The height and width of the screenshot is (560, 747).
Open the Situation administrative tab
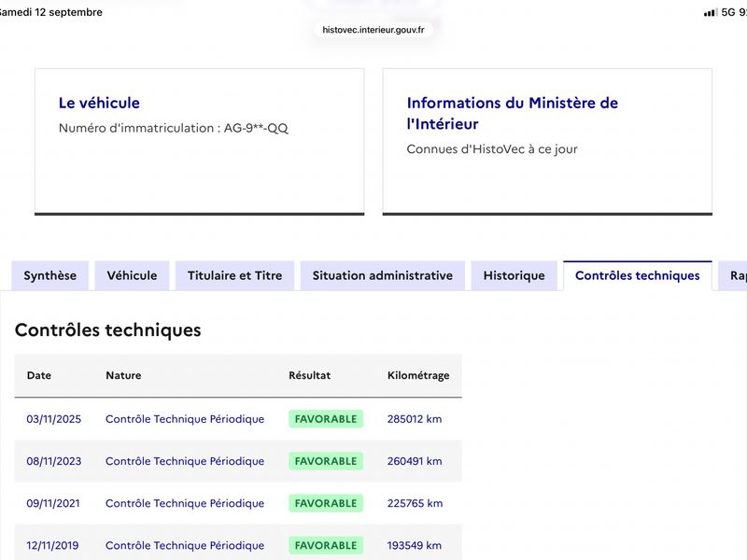pos(383,275)
